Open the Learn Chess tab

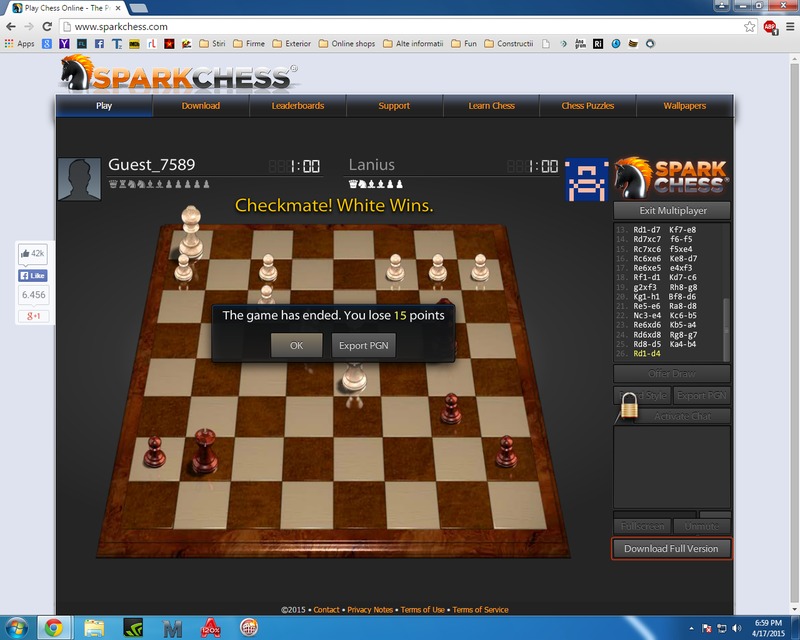tap(491, 106)
